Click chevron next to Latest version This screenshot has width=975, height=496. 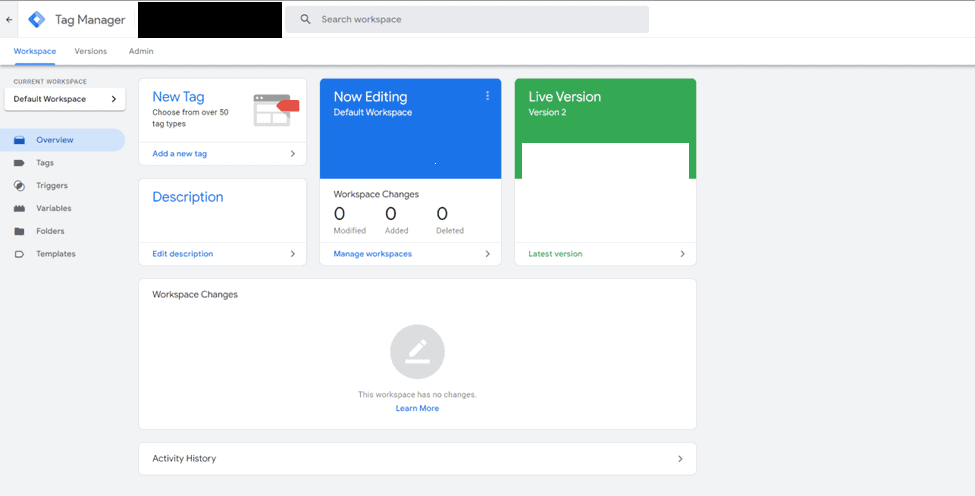[683, 254]
